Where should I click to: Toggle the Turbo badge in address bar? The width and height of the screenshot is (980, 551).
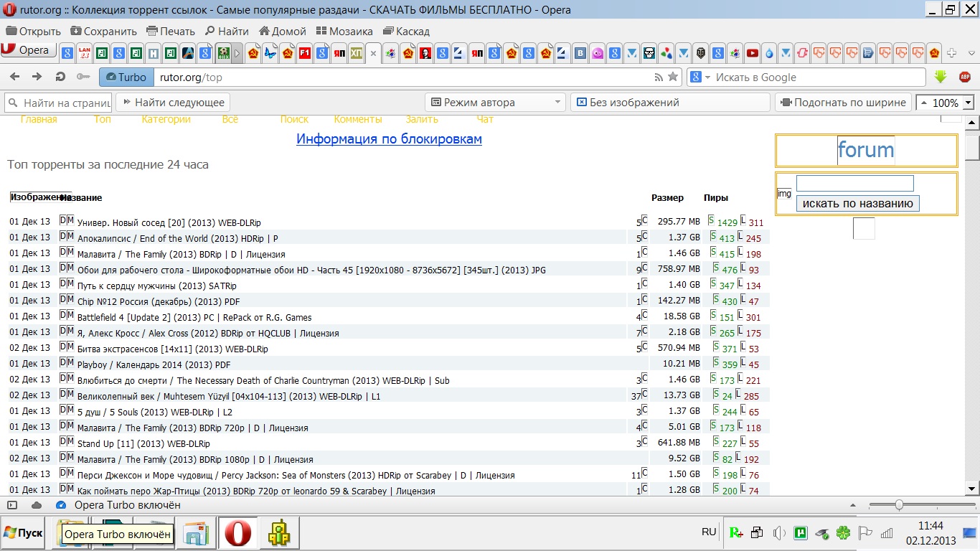point(126,77)
